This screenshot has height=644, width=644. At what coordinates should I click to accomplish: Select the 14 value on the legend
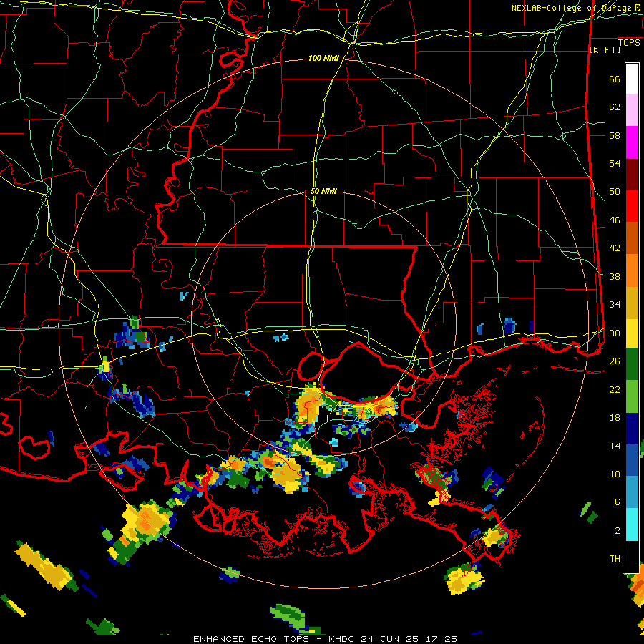615,446
